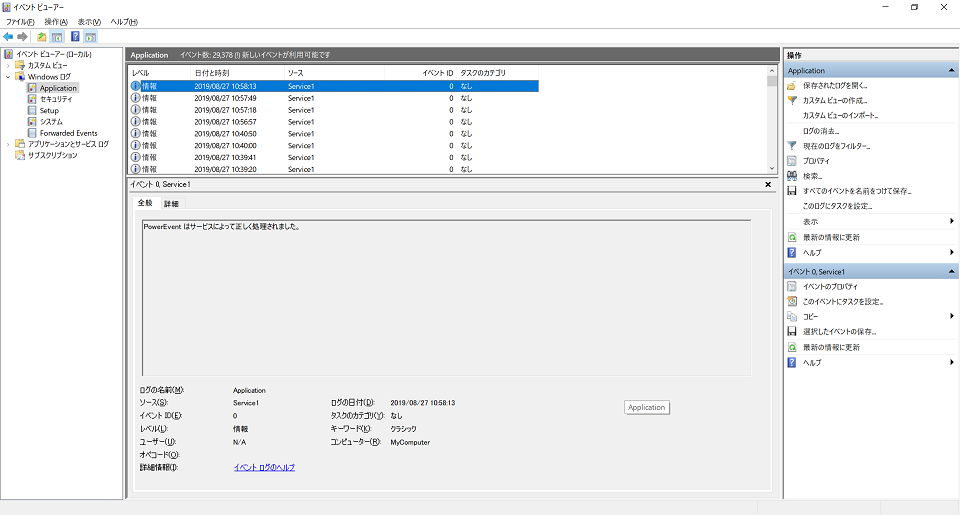Screen dimensions: 960x515
Task: Click イベントのプロパティ icon
Action: click(x=792, y=287)
